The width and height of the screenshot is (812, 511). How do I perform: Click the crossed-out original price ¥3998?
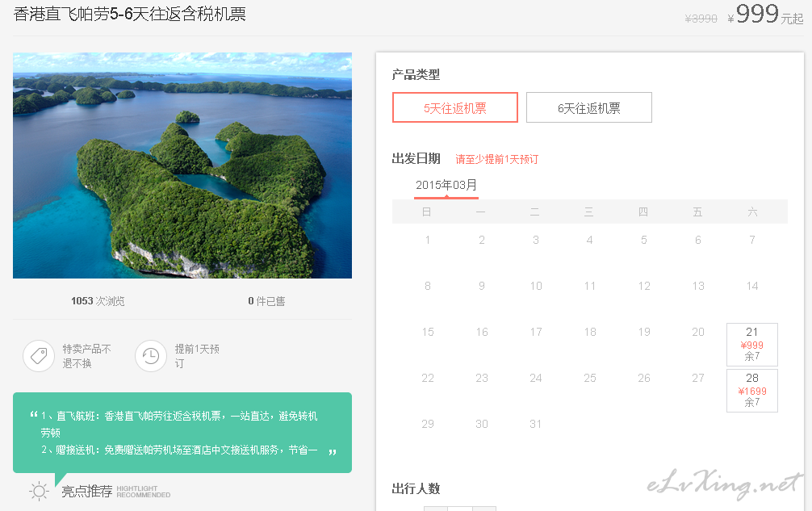click(701, 19)
